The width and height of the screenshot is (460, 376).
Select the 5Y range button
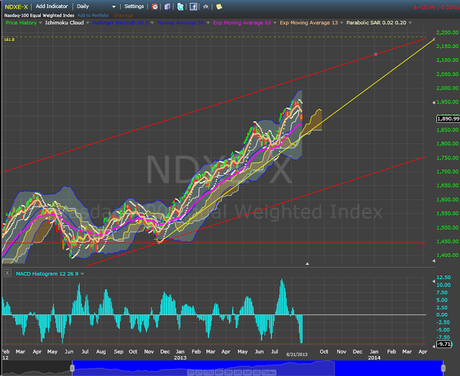(191, 372)
